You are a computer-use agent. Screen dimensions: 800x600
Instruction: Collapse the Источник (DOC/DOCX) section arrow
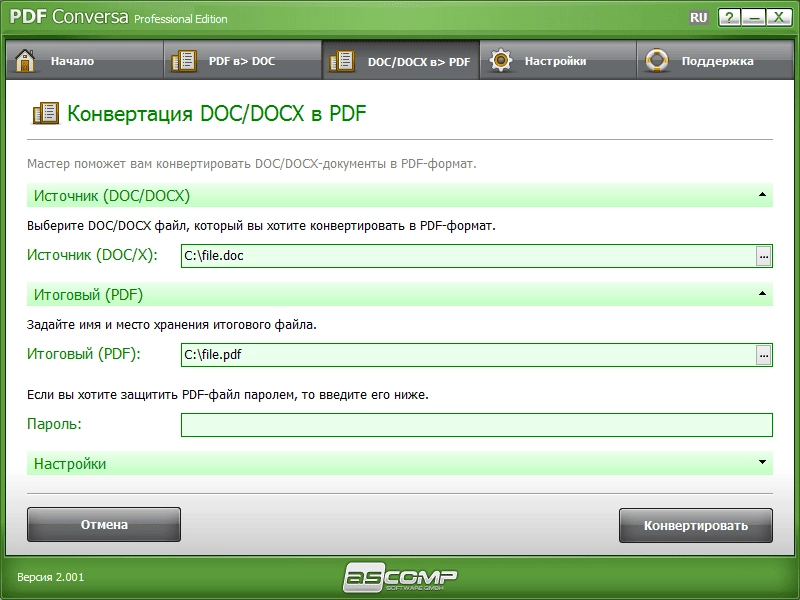click(762, 194)
